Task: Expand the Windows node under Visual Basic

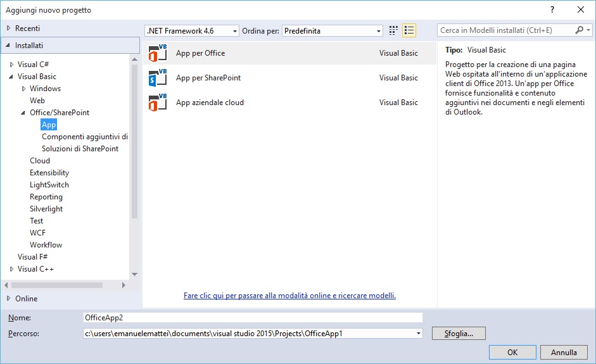Action: tap(23, 89)
